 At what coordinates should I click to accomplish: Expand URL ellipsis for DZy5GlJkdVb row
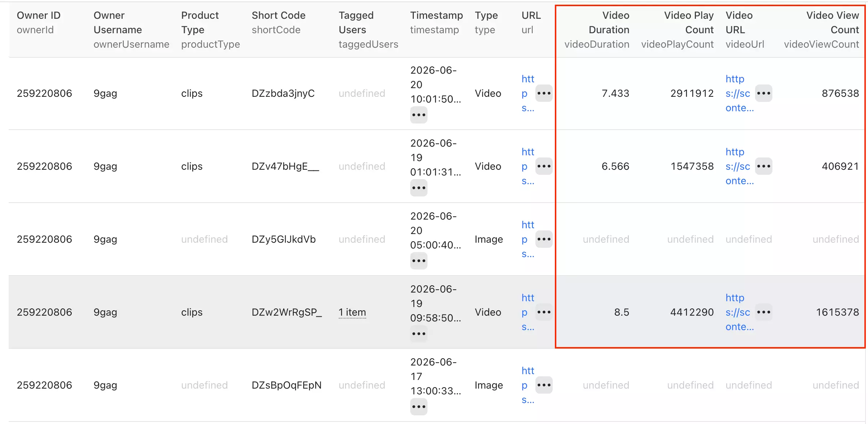[x=544, y=239]
